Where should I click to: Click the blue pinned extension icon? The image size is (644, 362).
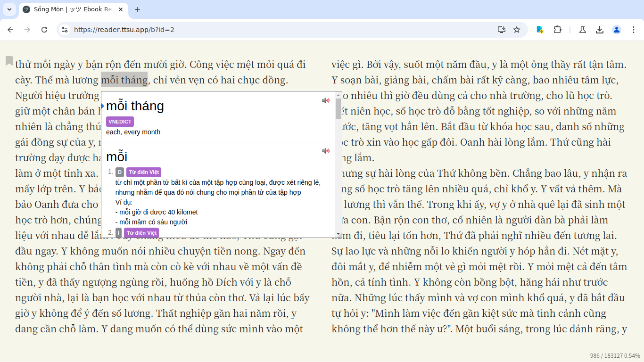coord(540,30)
